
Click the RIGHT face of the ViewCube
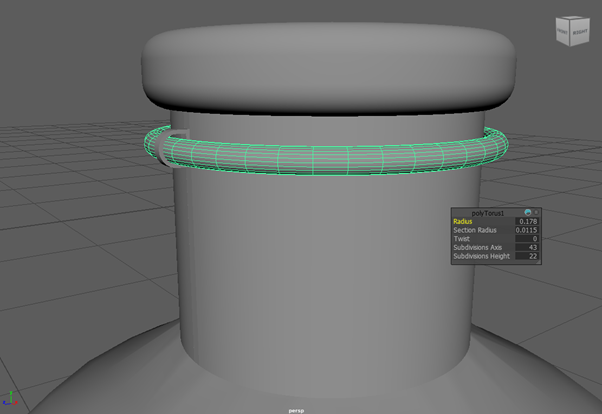pos(580,33)
